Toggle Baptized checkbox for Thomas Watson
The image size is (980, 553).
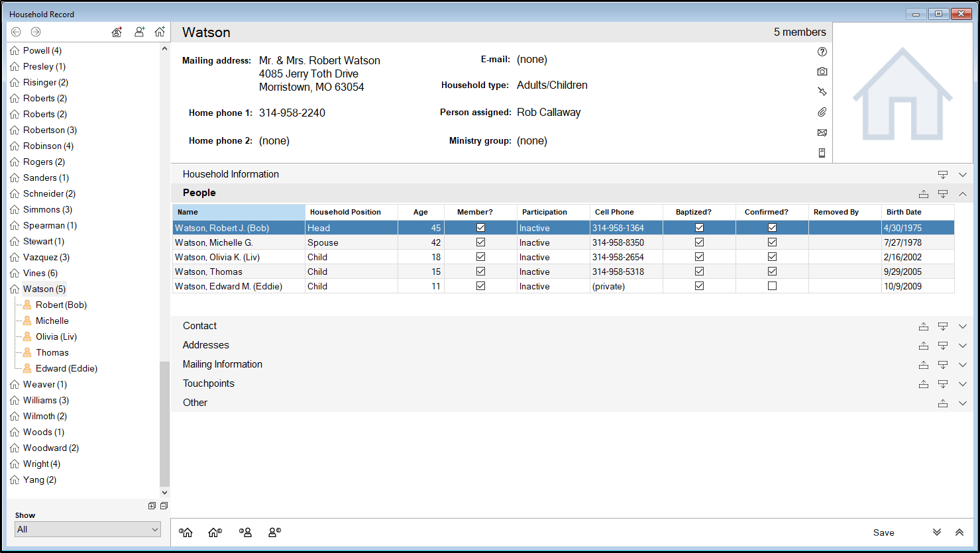(x=699, y=272)
